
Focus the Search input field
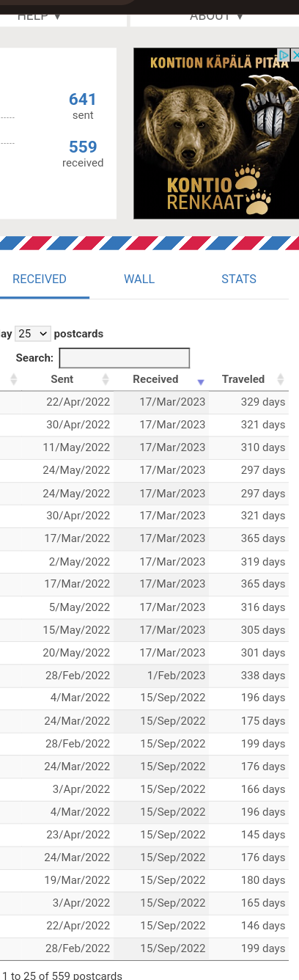125,358
